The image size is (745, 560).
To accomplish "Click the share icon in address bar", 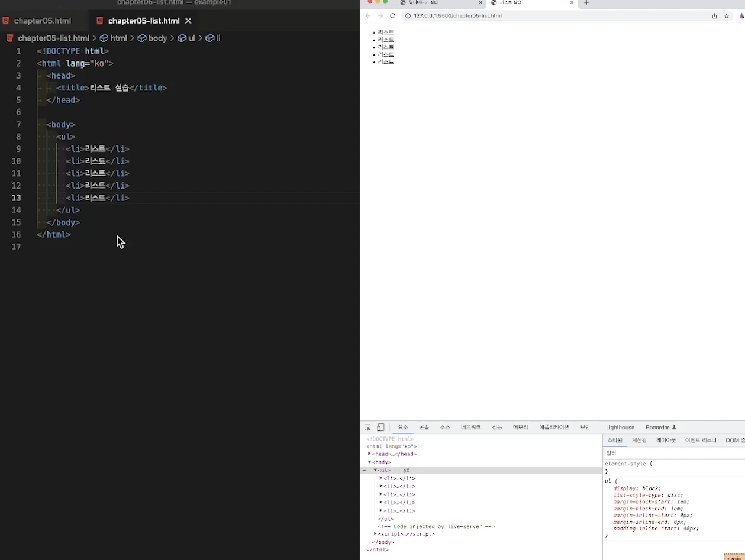I will pos(714,15).
